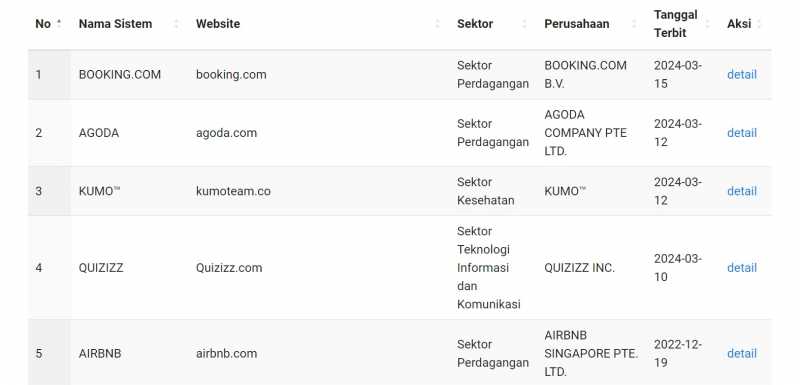Click sort arrows beside Nama Sistem
800x385 pixels.
pyautogui.click(x=177, y=23)
